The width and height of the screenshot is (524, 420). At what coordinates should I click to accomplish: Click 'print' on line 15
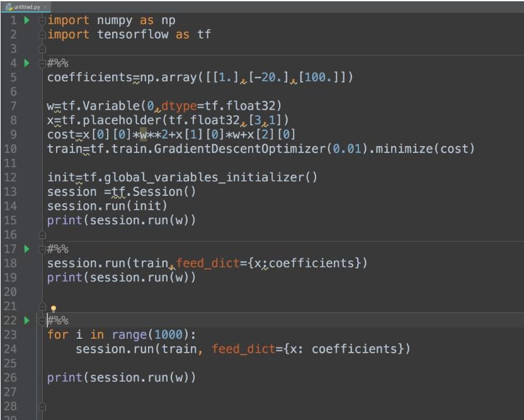tap(64, 220)
